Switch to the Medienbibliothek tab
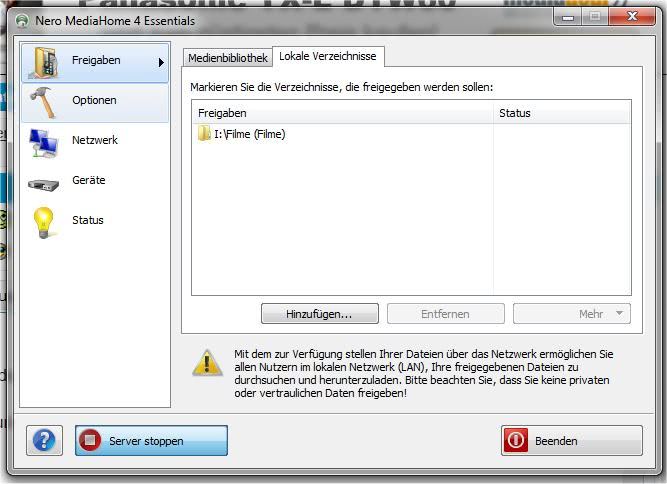This screenshot has height=484, width=667. [228, 59]
